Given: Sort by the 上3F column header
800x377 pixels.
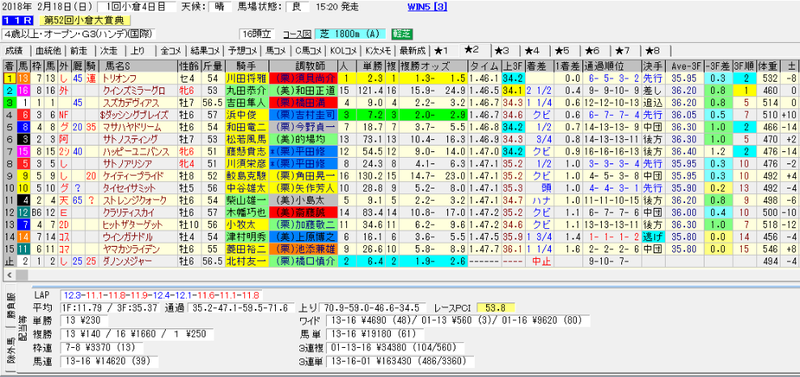Looking at the screenshot, I should (x=512, y=66).
